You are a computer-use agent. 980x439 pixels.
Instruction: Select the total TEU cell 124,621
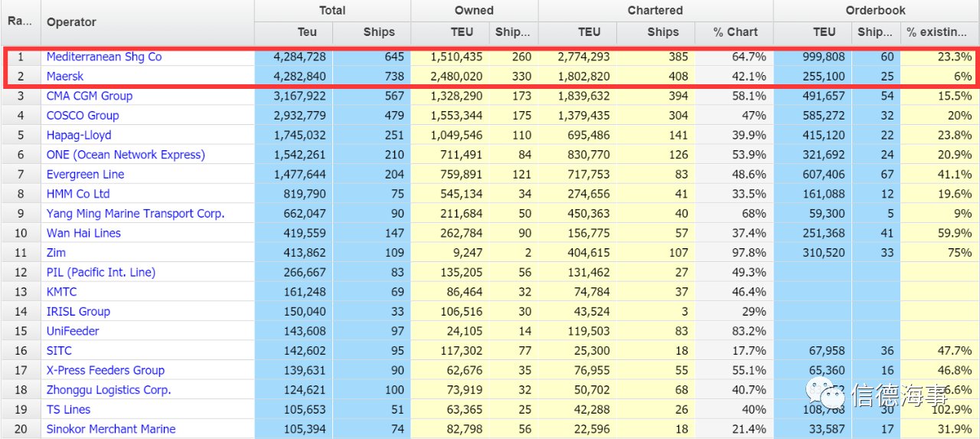coord(293,390)
